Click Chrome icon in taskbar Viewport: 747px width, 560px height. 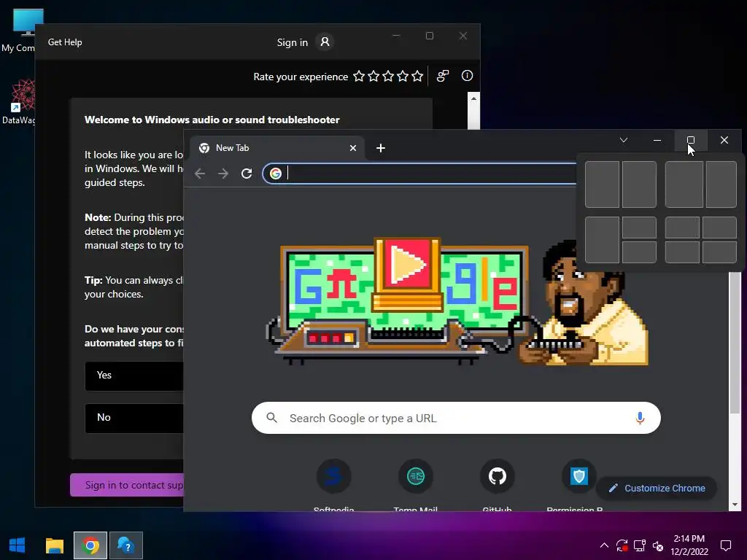(x=90, y=545)
